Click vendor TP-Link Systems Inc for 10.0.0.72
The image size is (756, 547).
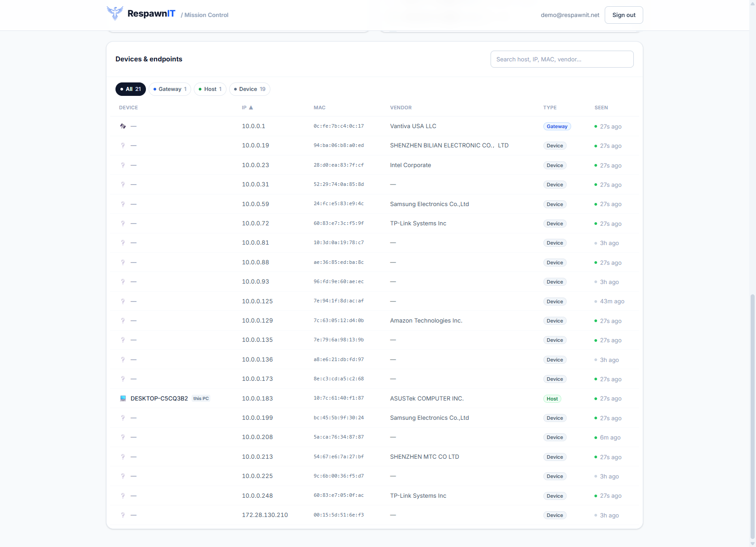(x=418, y=224)
